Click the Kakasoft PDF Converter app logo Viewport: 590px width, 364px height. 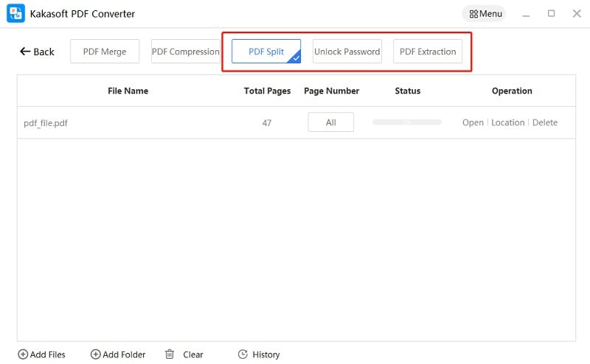pyautogui.click(x=15, y=13)
